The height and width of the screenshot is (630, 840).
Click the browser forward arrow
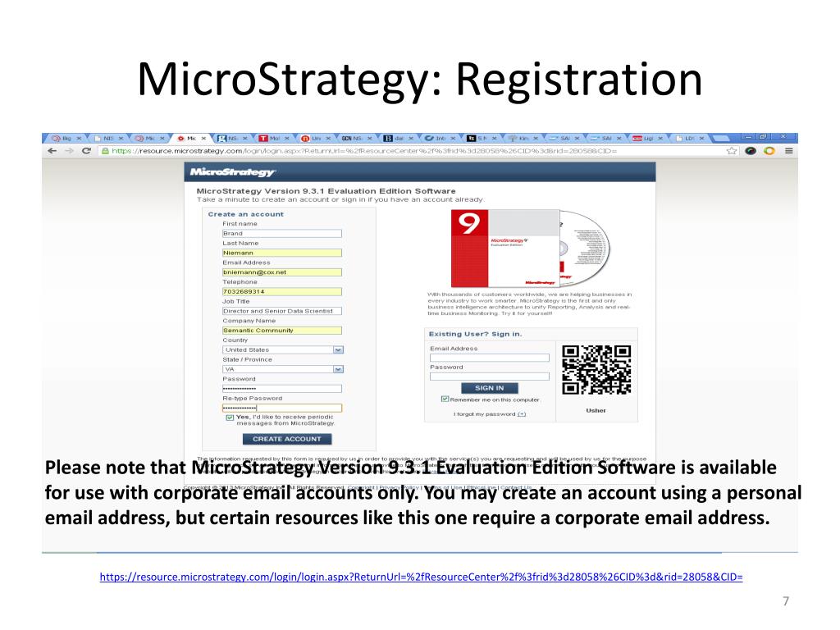69,151
